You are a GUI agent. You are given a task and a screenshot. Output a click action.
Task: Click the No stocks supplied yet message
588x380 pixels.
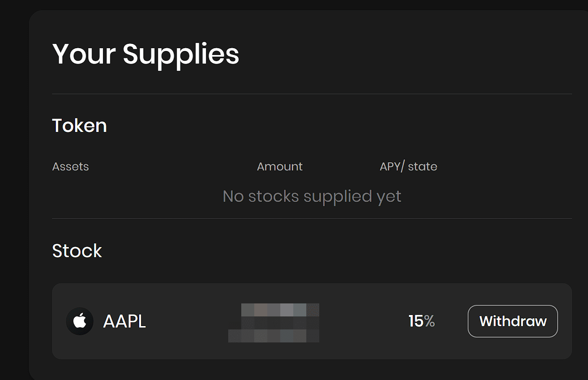tap(312, 197)
